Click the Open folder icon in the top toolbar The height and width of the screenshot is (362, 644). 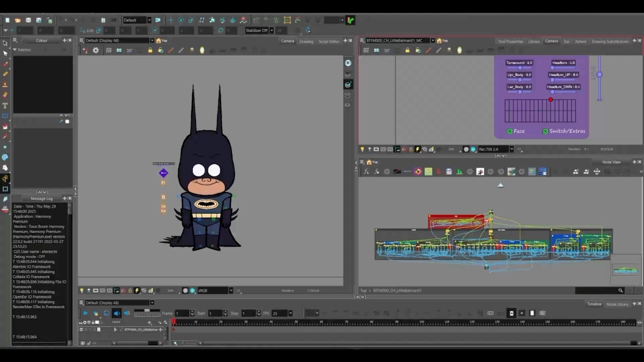tap(18, 20)
